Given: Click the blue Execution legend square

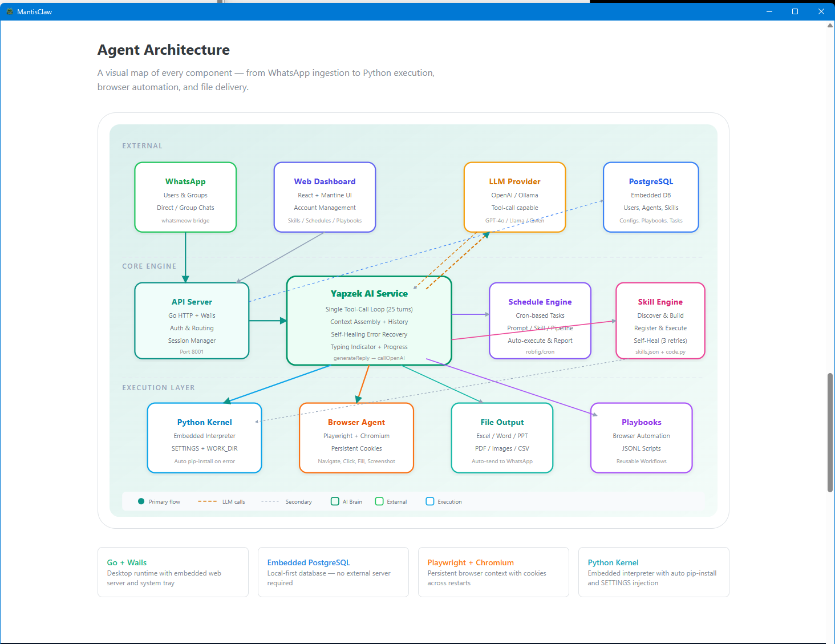Looking at the screenshot, I should (x=430, y=501).
